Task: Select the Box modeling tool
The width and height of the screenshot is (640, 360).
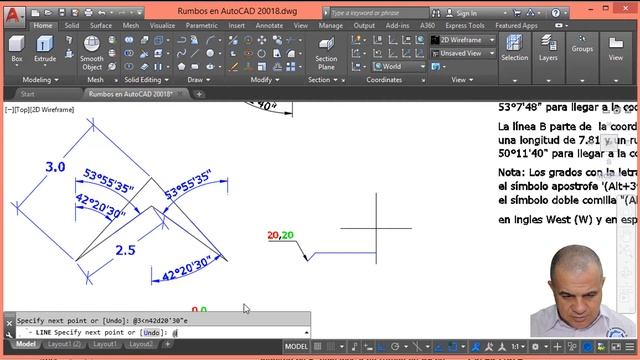Action: [x=17, y=49]
